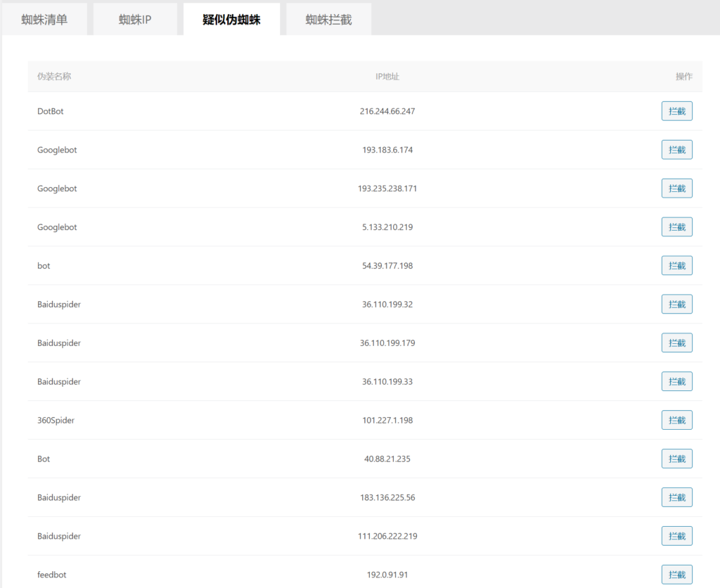Screen dimensions: 720x588
Task: Click 拦截 button for DotBot 216.244.66.247
Action: click(x=676, y=111)
